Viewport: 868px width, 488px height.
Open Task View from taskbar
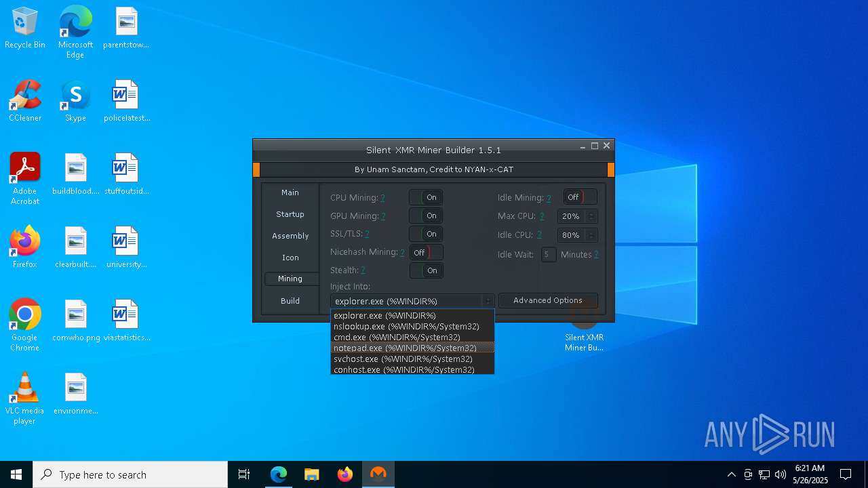tap(244, 474)
